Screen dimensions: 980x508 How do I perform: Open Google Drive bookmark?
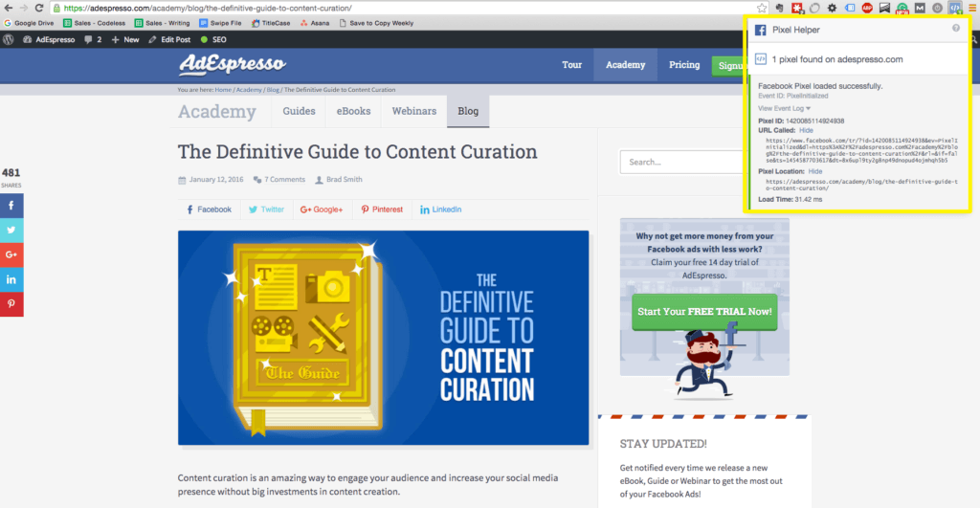(x=29, y=23)
